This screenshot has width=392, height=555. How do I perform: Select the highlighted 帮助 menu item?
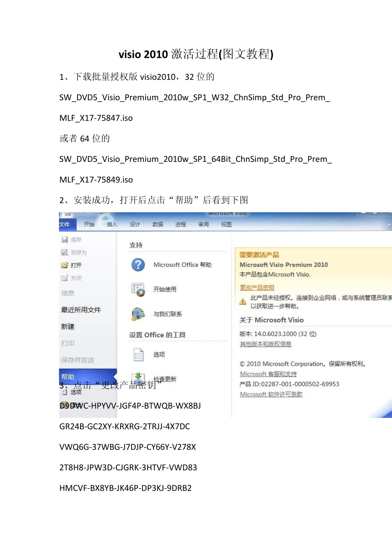pos(88,376)
